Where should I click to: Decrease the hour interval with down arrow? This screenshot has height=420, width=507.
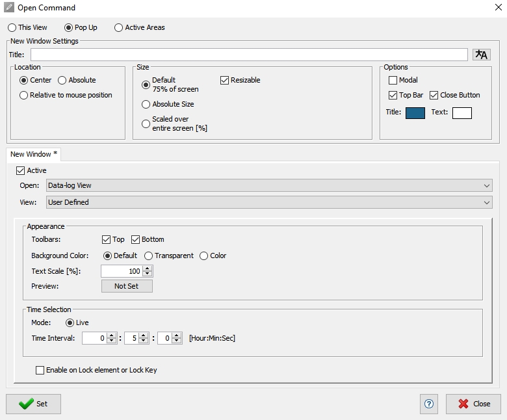coord(112,341)
